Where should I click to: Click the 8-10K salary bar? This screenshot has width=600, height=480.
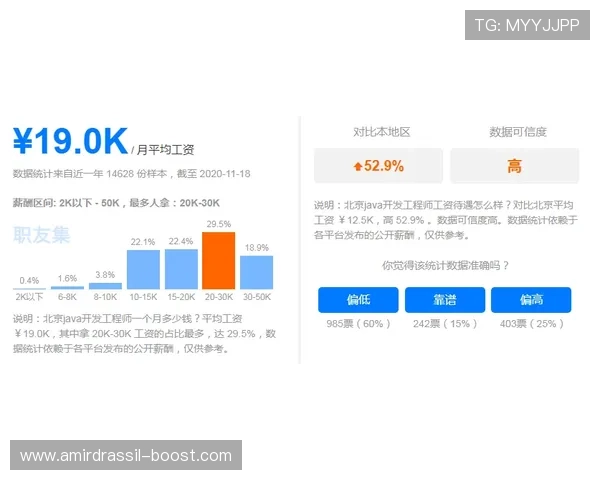105,286
